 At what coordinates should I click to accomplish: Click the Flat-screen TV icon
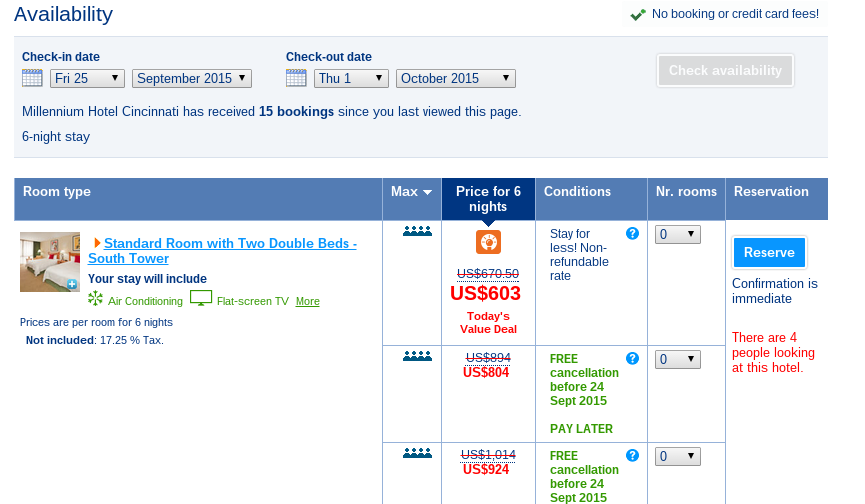click(x=201, y=298)
